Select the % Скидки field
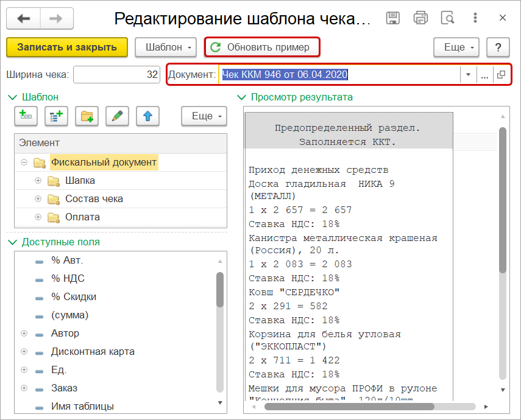This screenshot has height=420, width=521. [74, 297]
